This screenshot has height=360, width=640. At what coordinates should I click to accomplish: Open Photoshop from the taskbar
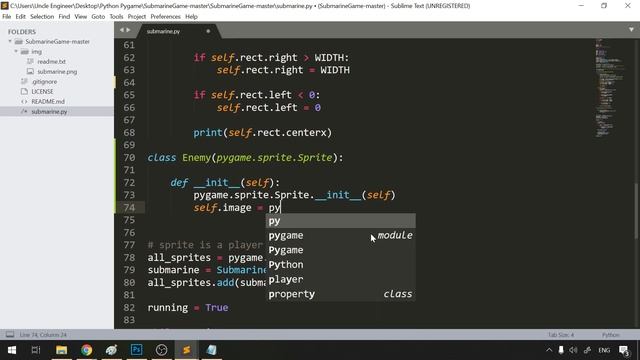coord(136,350)
